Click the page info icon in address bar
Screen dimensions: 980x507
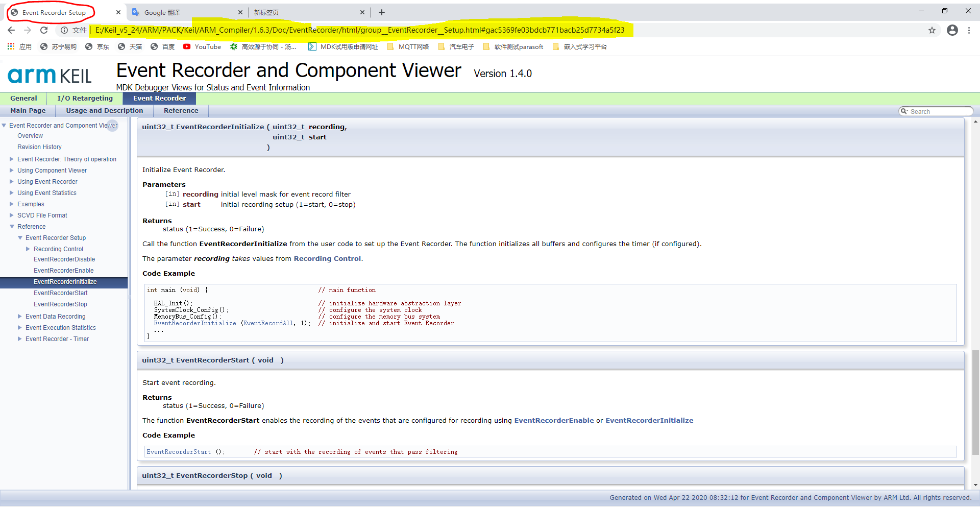coord(64,30)
